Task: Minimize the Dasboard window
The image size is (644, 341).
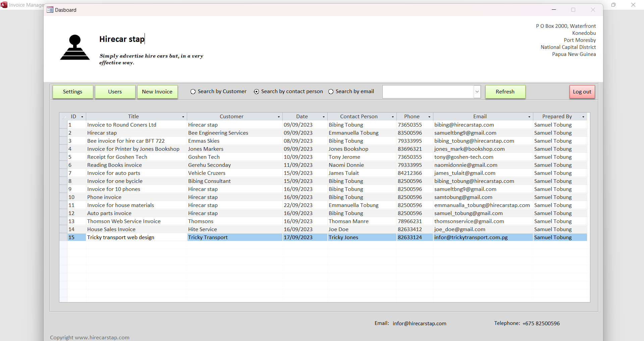Action: 554,10
